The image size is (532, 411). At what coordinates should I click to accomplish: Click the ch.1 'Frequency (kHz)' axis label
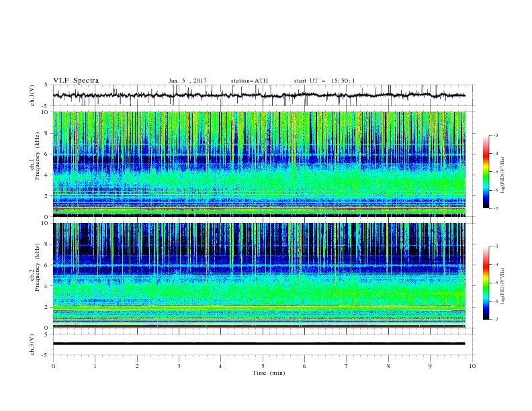click(38, 156)
